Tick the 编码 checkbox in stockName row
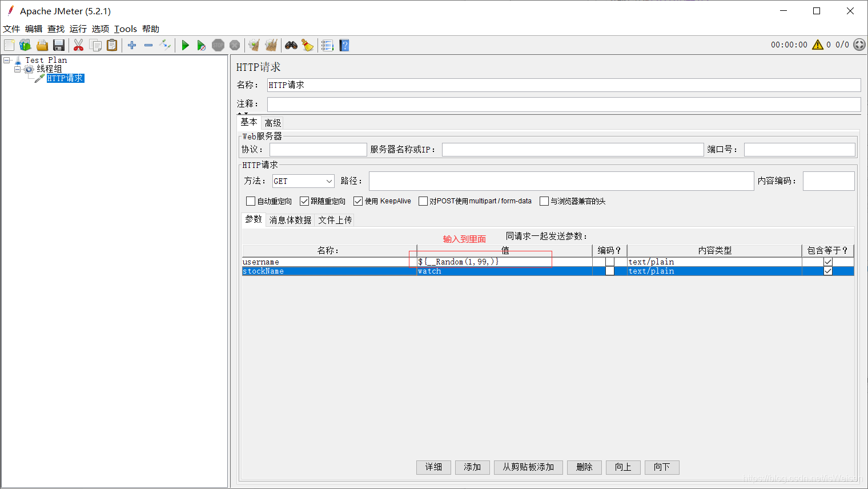Image resolution: width=868 pixels, height=489 pixels. click(610, 271)
